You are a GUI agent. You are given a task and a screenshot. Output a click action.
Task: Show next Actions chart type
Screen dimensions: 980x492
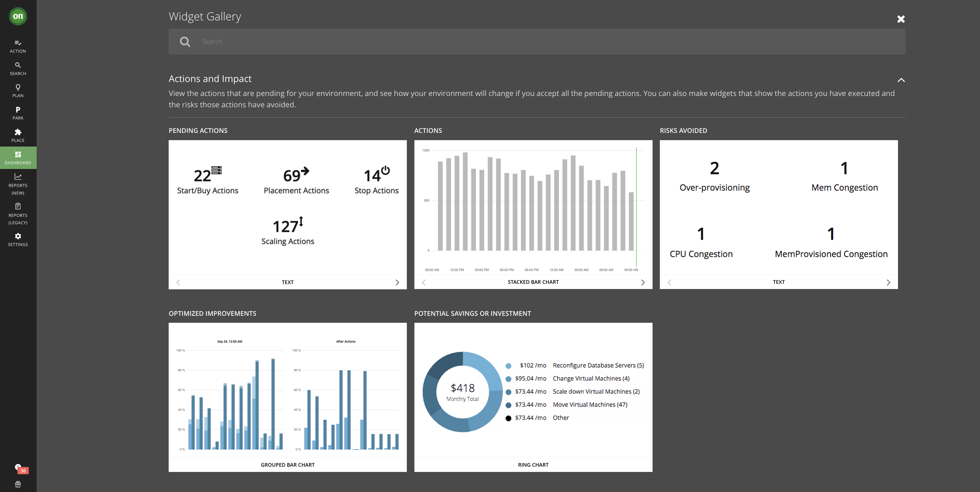coord(643,282)
